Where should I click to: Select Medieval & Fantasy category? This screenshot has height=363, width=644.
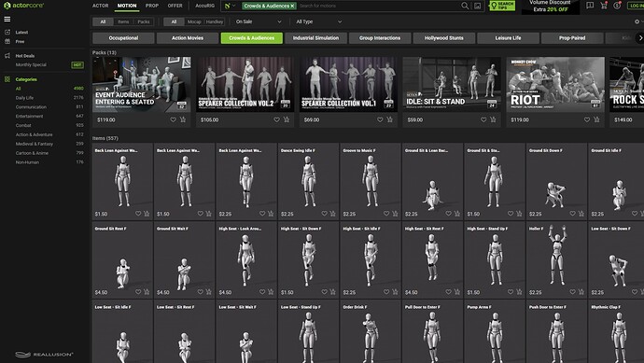pos(35,144)
